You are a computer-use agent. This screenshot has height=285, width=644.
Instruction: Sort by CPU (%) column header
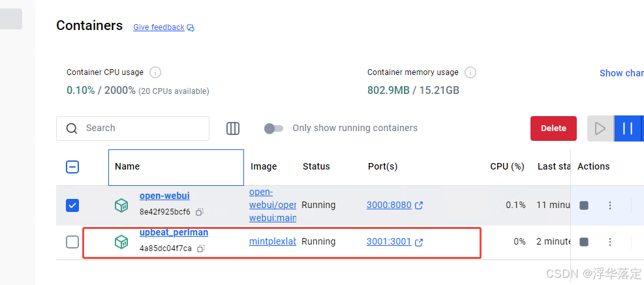pyautogui.click(x=507, y=166)
